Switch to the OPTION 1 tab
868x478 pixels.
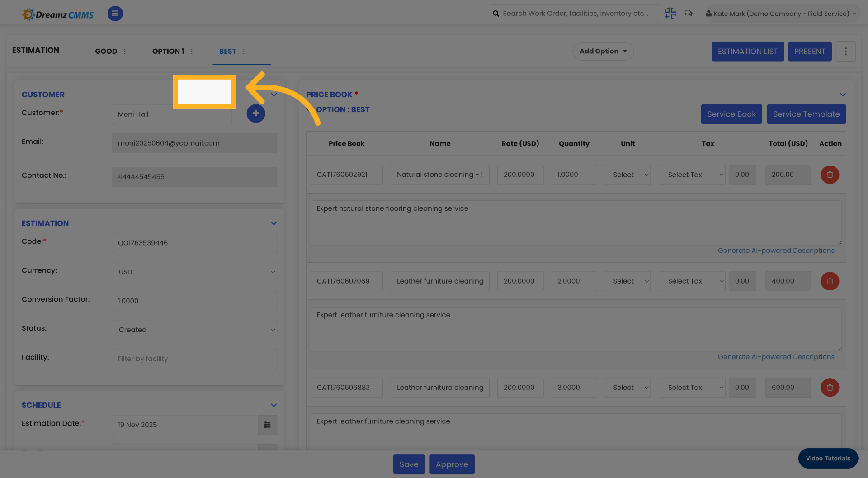pyautogui.click(x=168, y=51)
